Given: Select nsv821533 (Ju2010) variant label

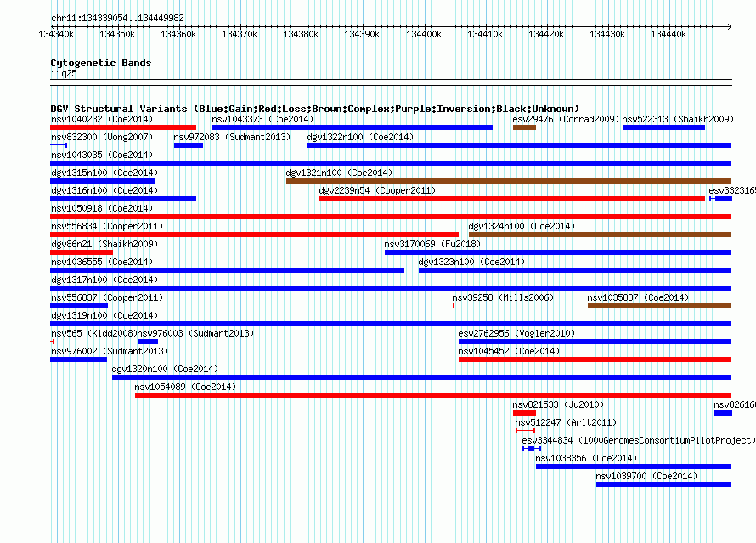Looking at the screenshot, I should (558, 404).
